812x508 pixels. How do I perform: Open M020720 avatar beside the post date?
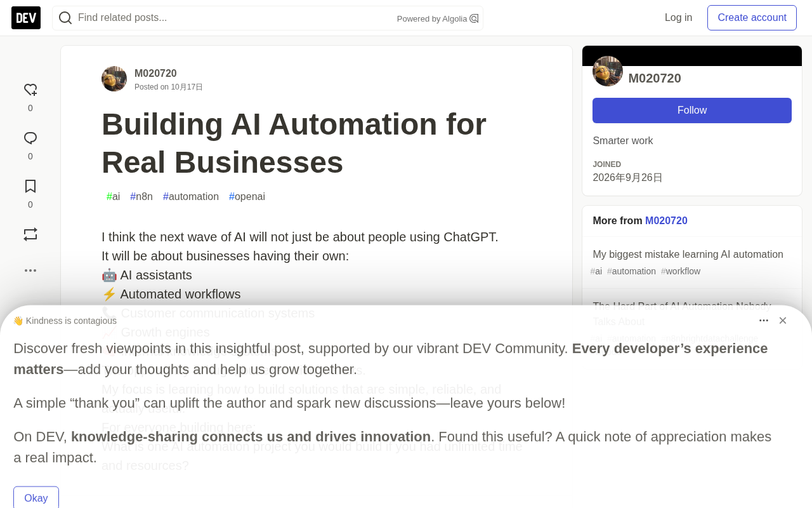[114, 79]
